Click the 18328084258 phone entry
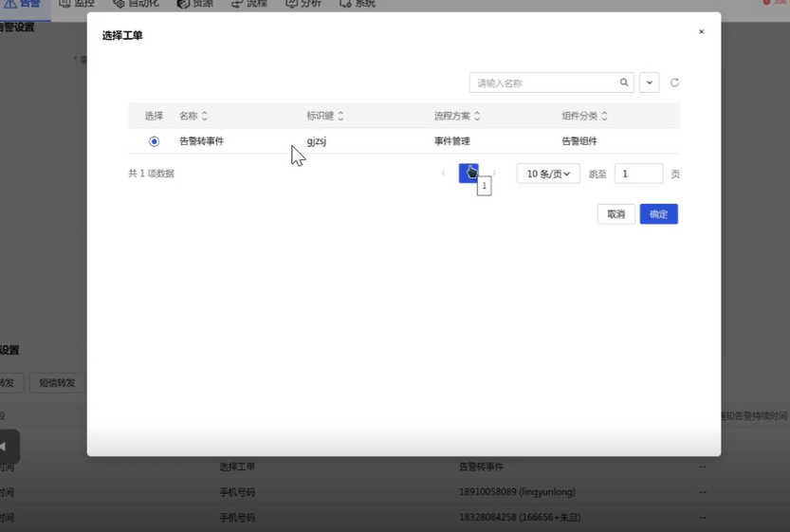 point(520,518)
